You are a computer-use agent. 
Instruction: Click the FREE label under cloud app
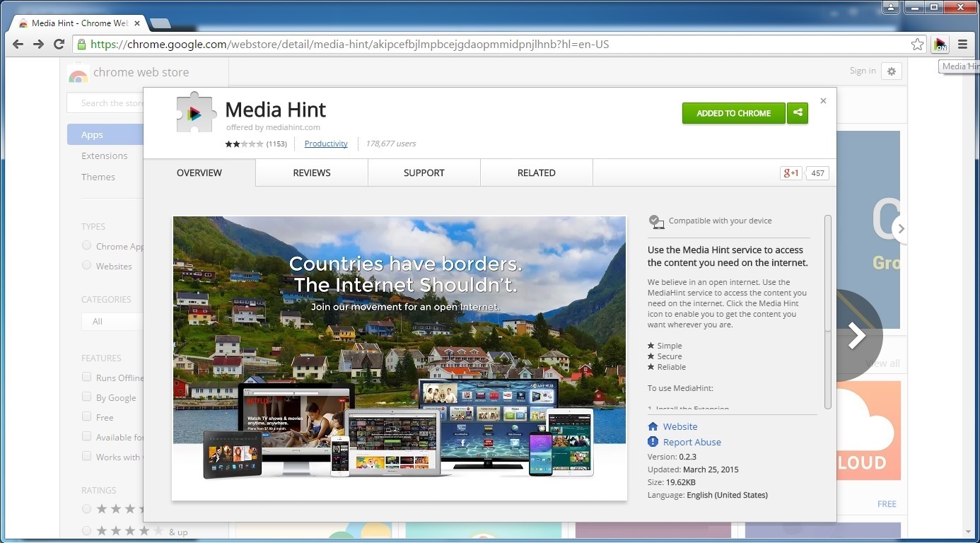887,504
